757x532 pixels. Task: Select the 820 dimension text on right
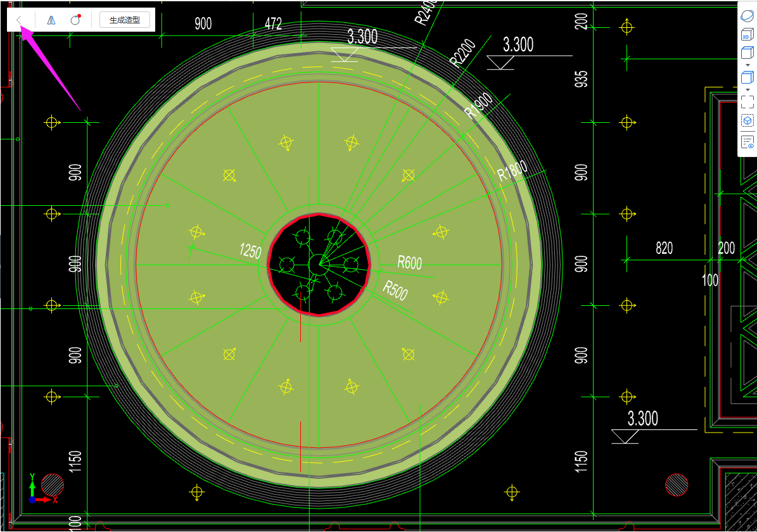(664, 248)
